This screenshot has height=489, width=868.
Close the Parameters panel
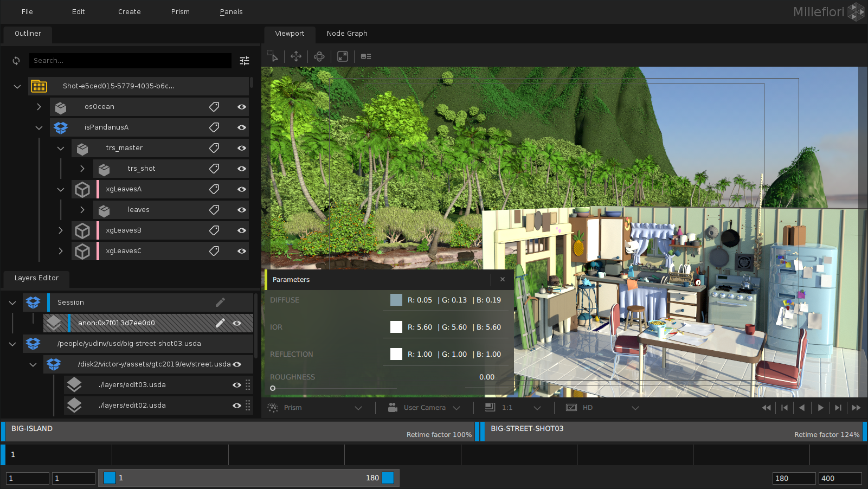503,279
